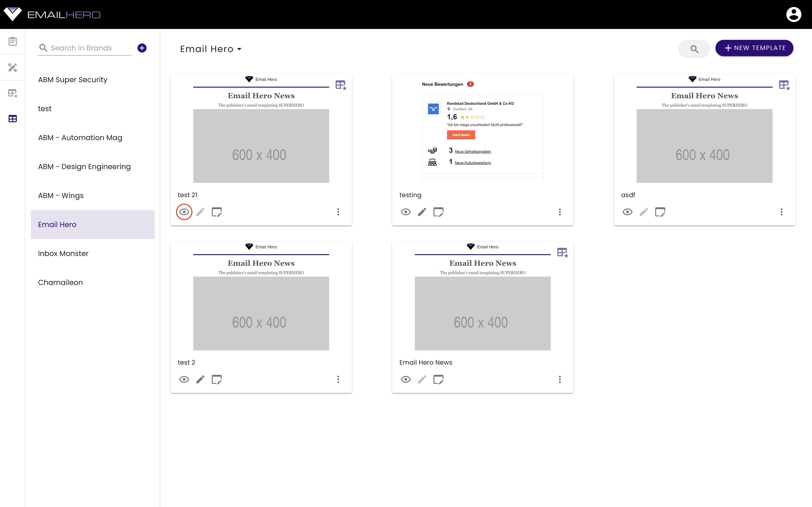This screenshot has width=812, height=507.
Task: Click the NEW TEMPLATE button
Action: (754, 48)
